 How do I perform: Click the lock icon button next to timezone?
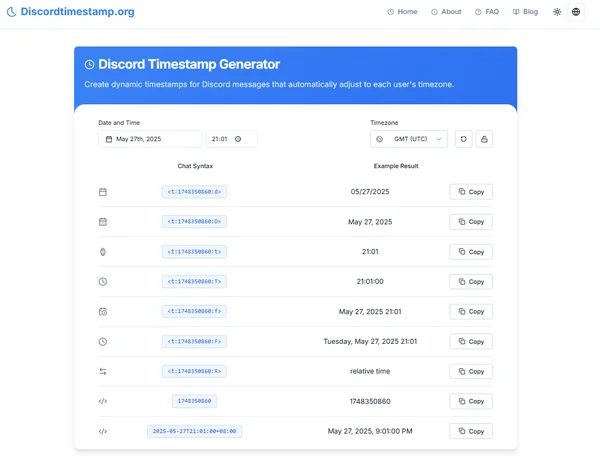[484, 139]
